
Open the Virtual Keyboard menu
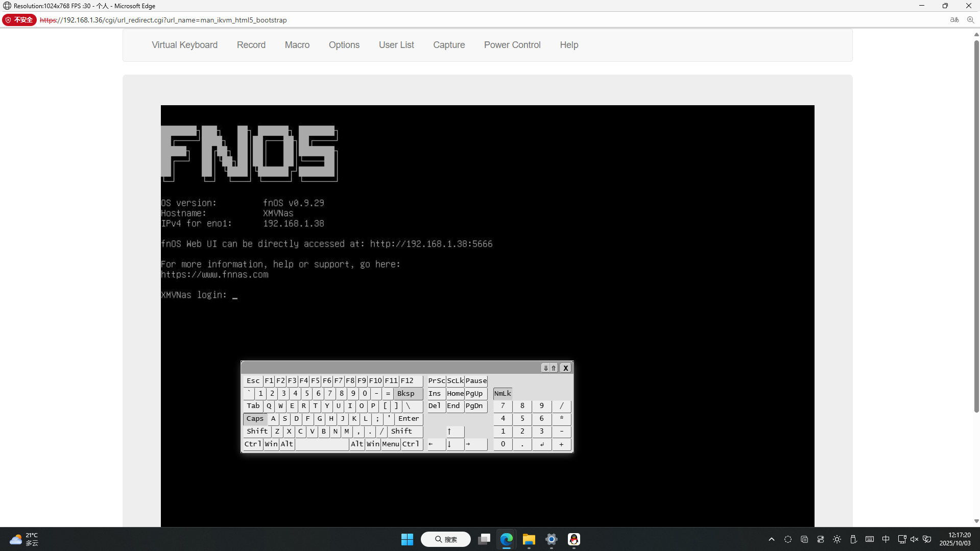184,45
